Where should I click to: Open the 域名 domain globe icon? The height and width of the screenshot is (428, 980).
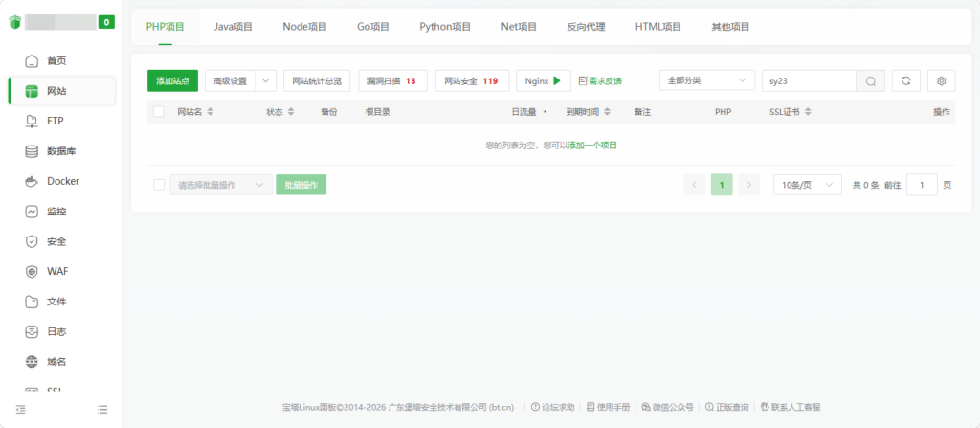tap(32, 362)
